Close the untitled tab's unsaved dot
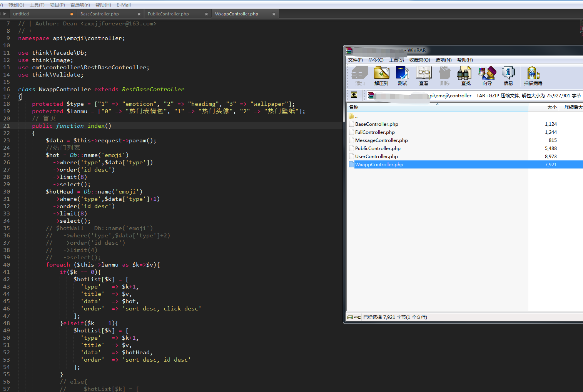 tap(72, 14)
